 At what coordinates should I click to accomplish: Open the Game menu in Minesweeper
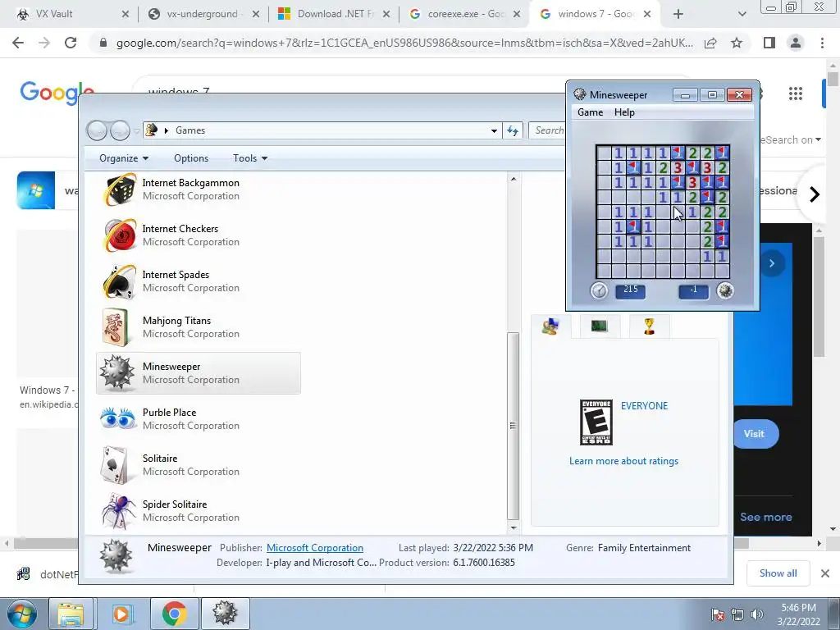coord(590,112)
